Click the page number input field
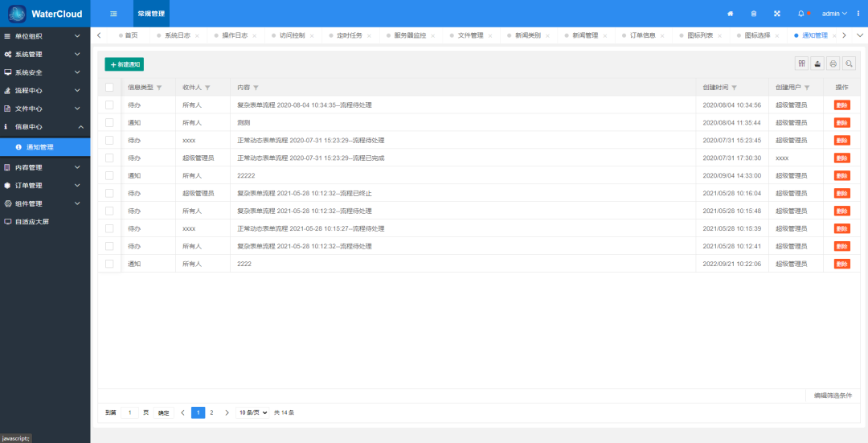 (x=129, y=412)
